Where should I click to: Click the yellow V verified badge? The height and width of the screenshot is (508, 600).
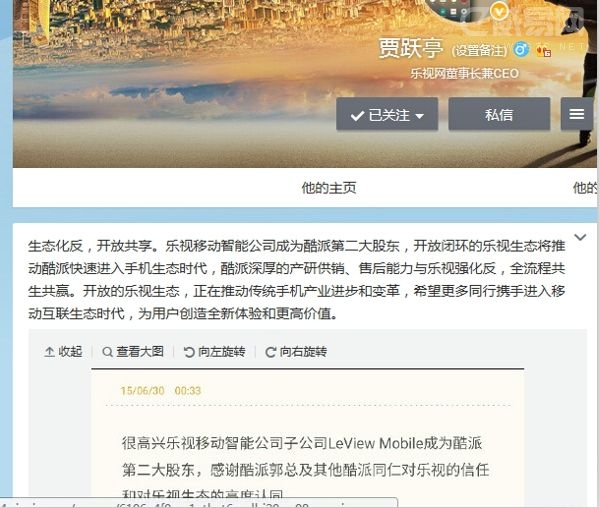pos(499,11)
